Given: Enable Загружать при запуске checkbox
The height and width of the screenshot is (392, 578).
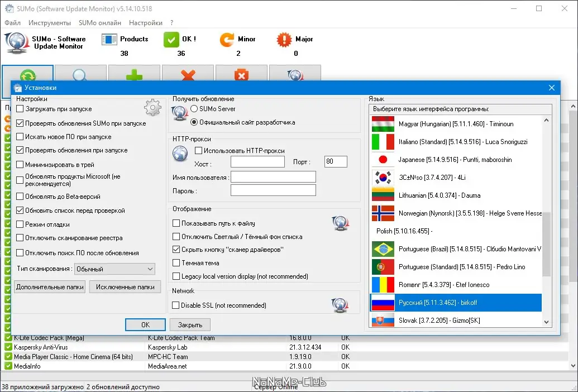Looking at the screenshot, I should point(20,109).
